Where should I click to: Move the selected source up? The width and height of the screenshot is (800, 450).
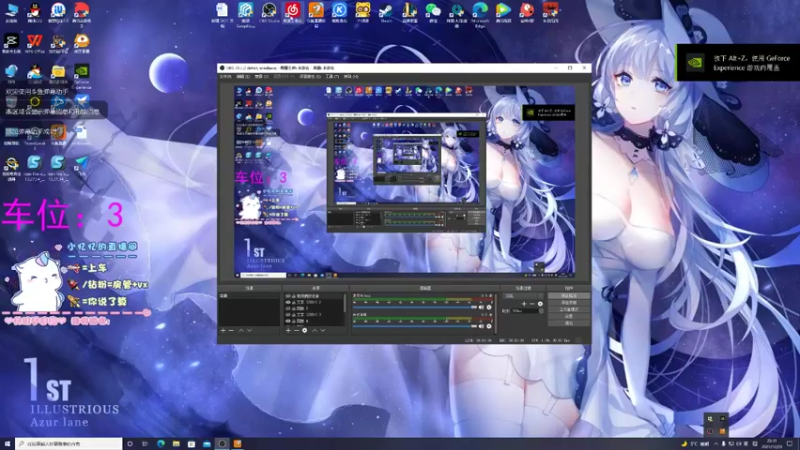[314, 330]
